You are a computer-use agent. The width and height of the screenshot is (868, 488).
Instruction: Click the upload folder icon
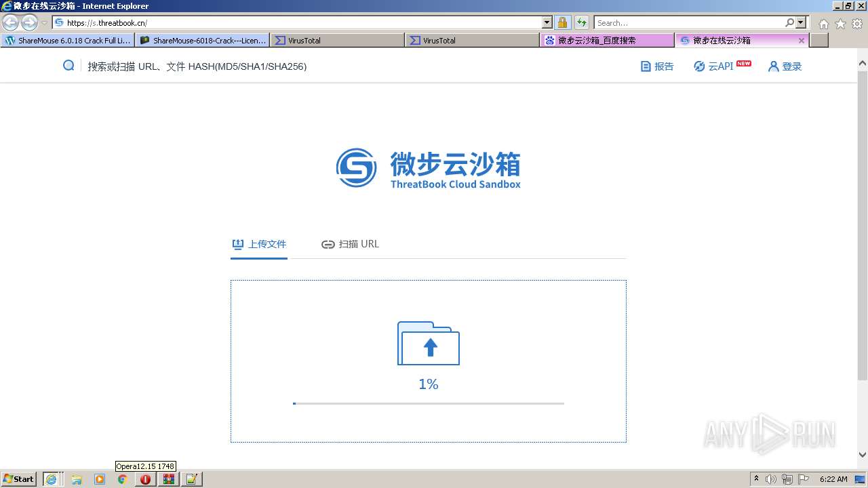[429, 344]
